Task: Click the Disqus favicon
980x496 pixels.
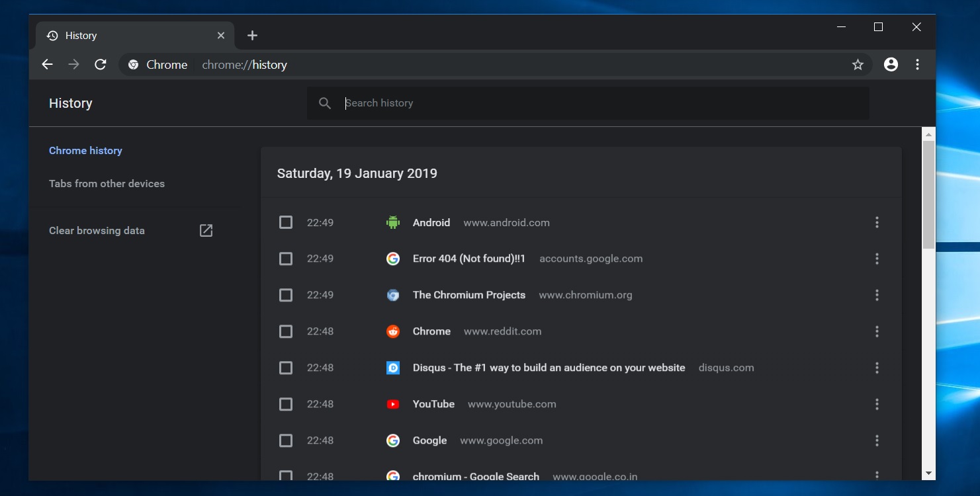Action: pos(393,368)
